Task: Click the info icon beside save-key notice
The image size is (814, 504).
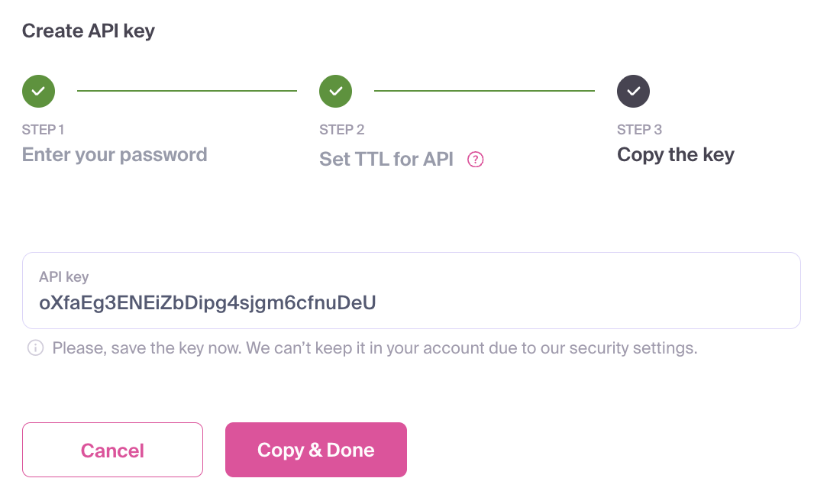Action: [35, 348]
